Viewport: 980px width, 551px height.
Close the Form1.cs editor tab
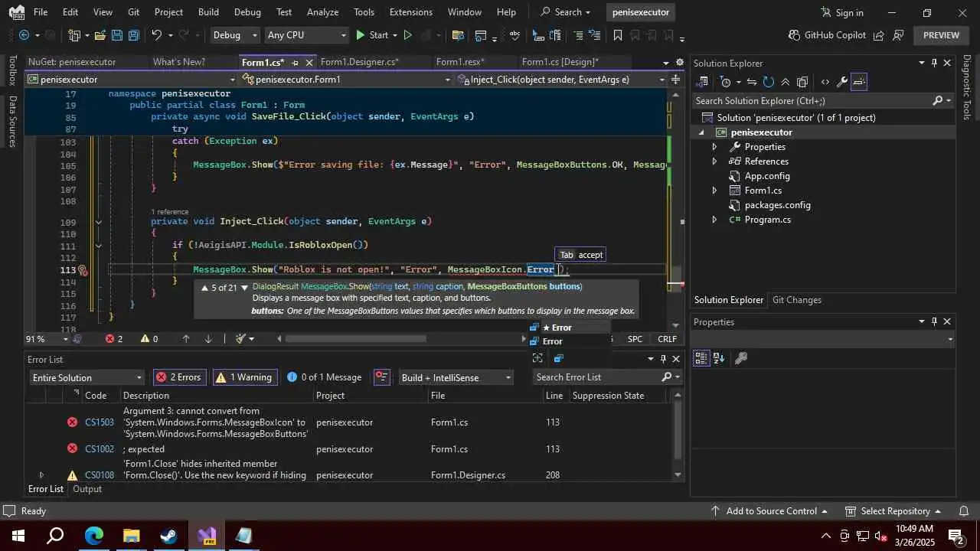[309, 63]
